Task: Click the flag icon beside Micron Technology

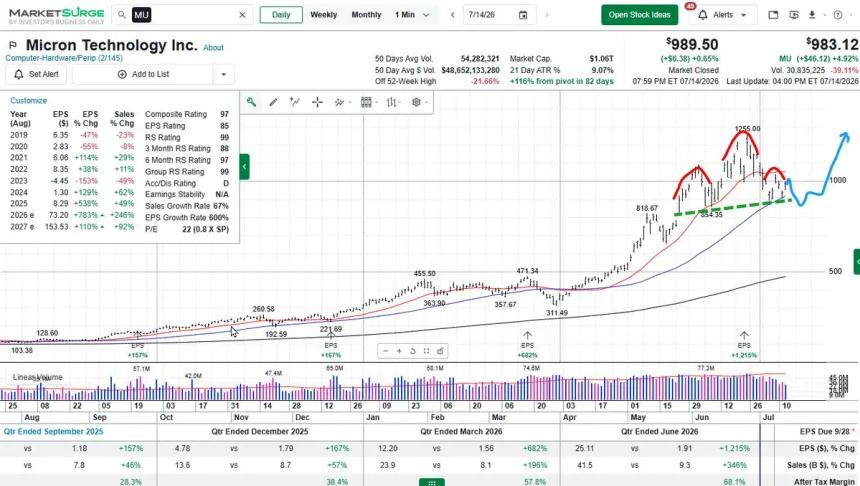Action: point(13,45)
